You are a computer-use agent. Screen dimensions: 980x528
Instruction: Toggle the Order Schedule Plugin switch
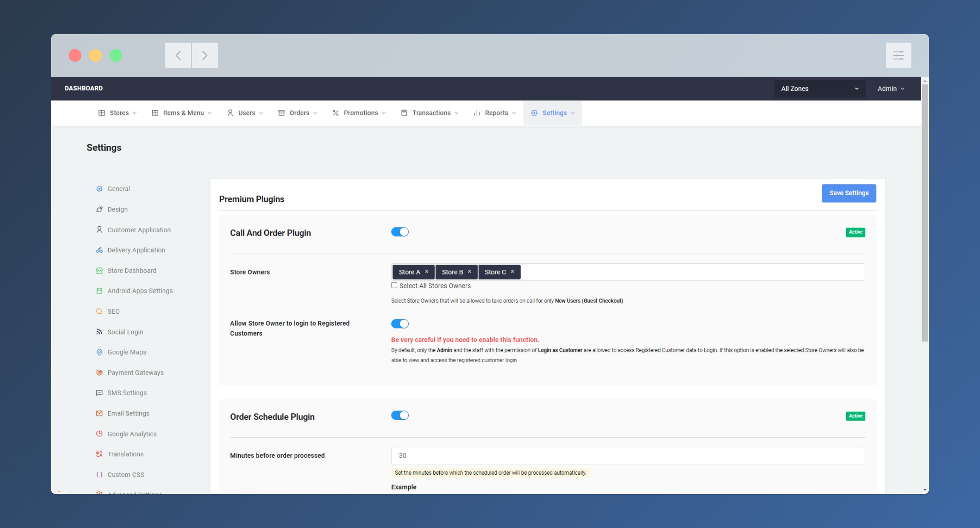tap(400, 415)
